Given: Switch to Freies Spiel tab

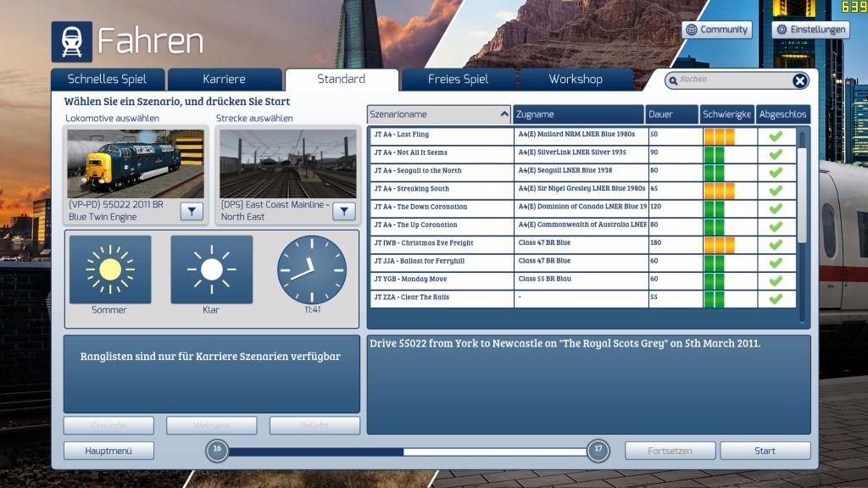Looking at the screenshot, I should click(x=459, y=79).
